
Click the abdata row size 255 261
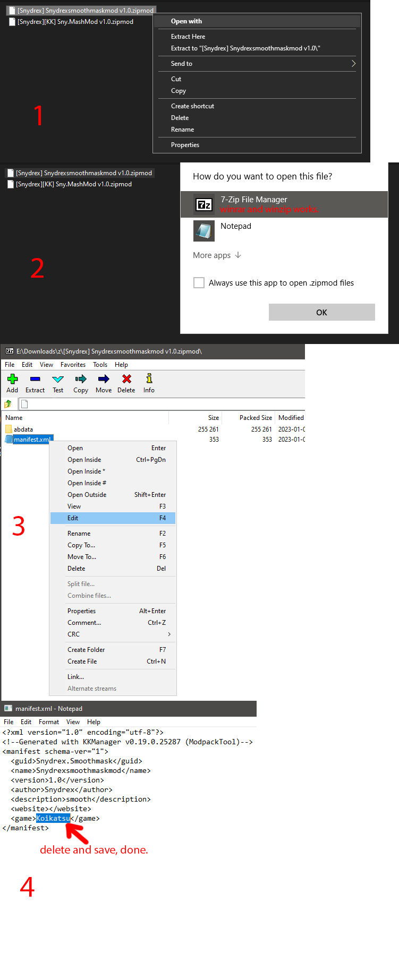pos(208,429)
